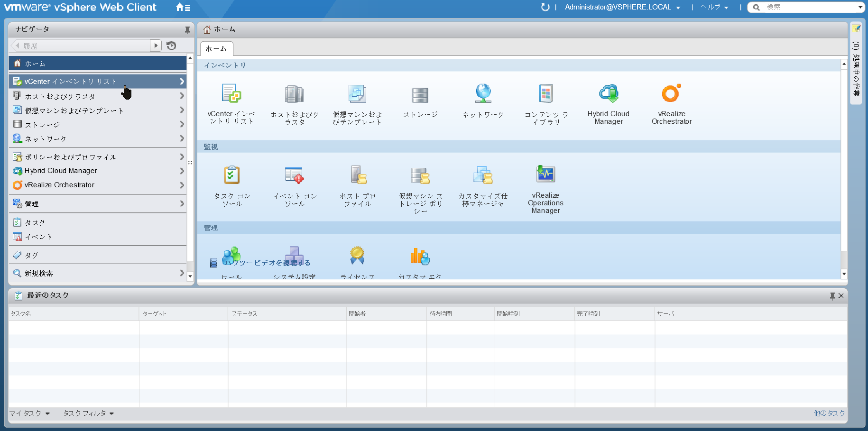
Task: Open the 仮想マシン ストレージ ポリシー icon
Action: tap(420, 175)
